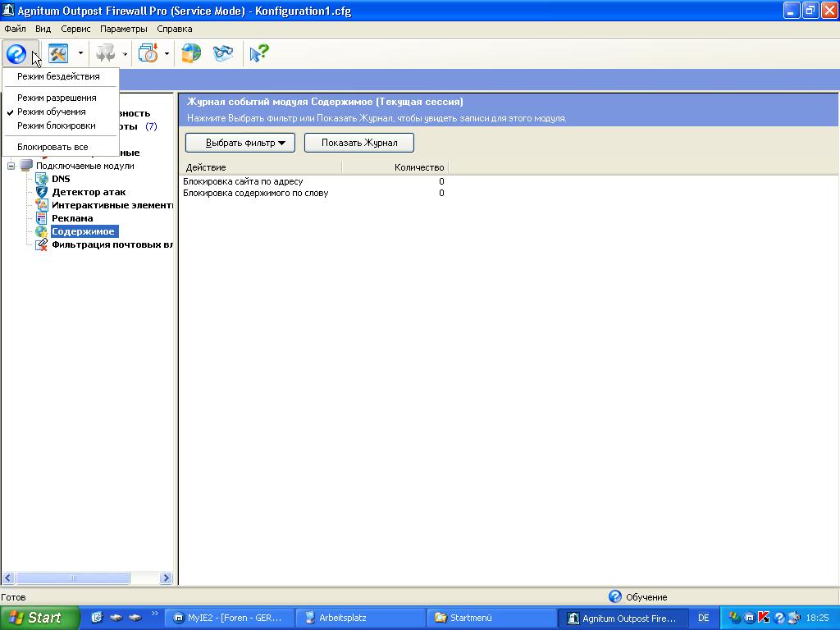Click MyIE2 tray icon
Screen dimensions: 840x630
pos(750,618)
